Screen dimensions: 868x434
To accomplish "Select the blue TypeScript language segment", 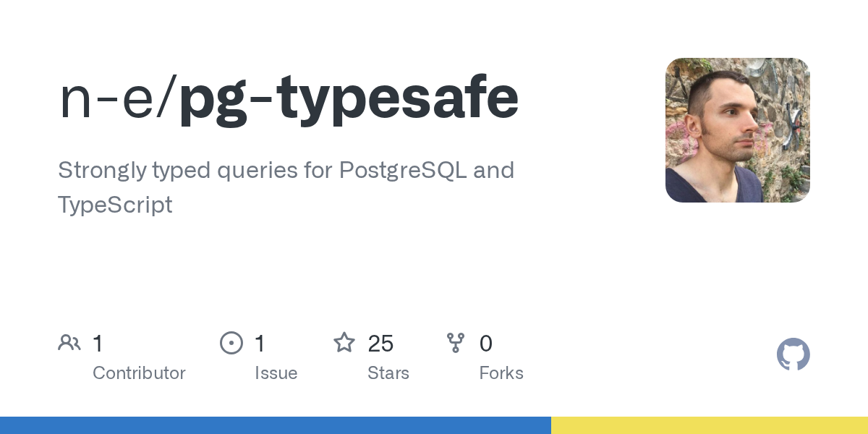I will tap(275, 425).
